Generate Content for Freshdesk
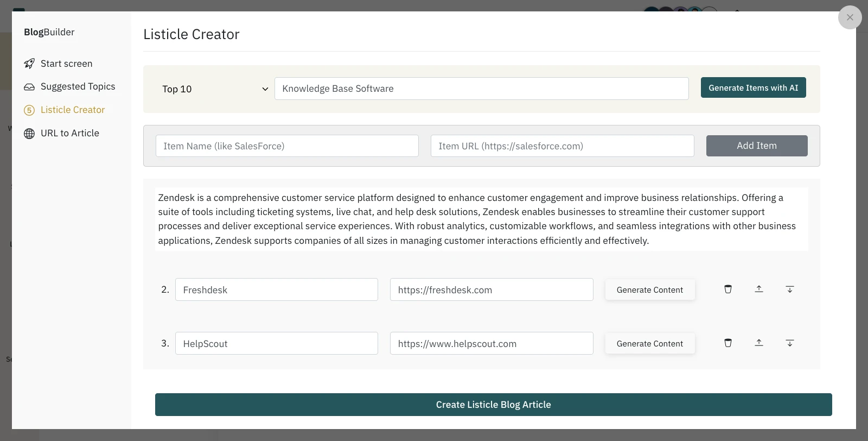This screenshot has height=441, width=868. click(650, 289)
